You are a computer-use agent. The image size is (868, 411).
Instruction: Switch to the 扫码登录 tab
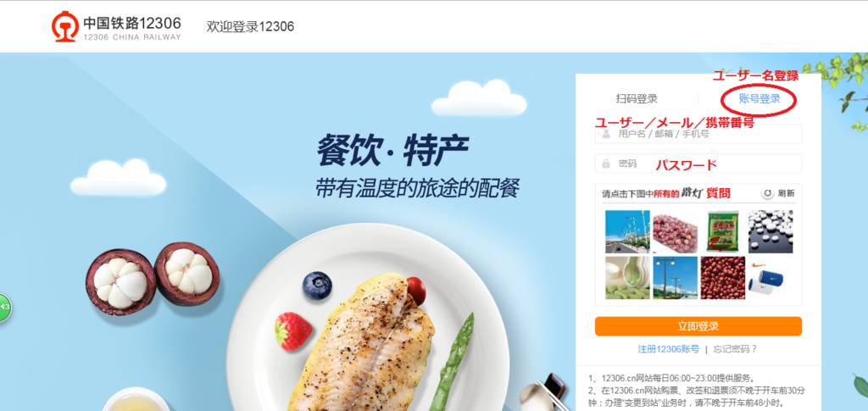pyautogui.click(x=637, y=99)
